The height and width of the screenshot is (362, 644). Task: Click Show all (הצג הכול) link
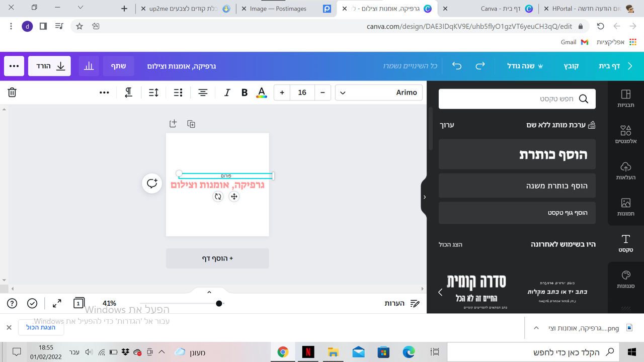450,244
